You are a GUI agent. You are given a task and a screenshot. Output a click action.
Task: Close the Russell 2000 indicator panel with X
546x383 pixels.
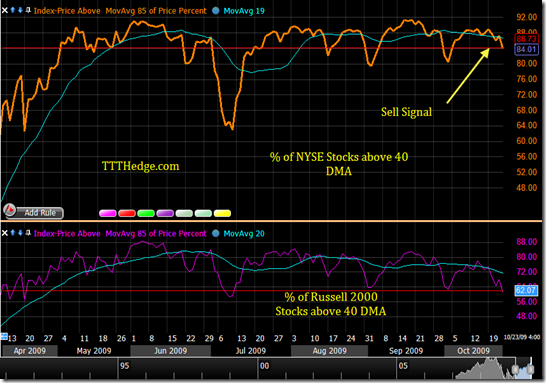tap(5, 233)
